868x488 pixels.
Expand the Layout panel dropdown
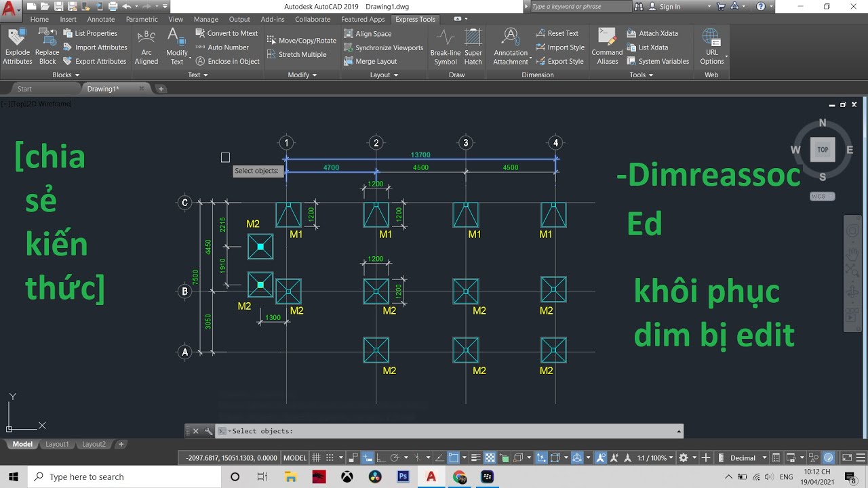384,75
